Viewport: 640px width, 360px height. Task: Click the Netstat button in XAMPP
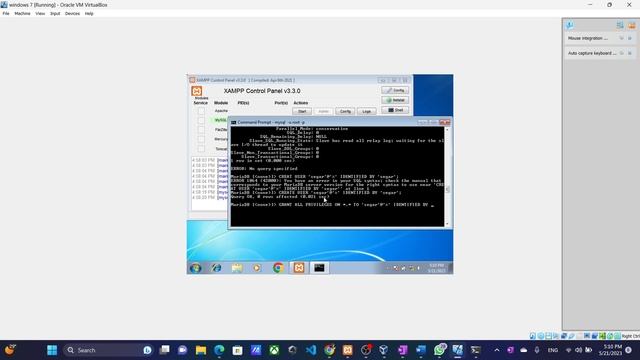click(x=395, y=100)
